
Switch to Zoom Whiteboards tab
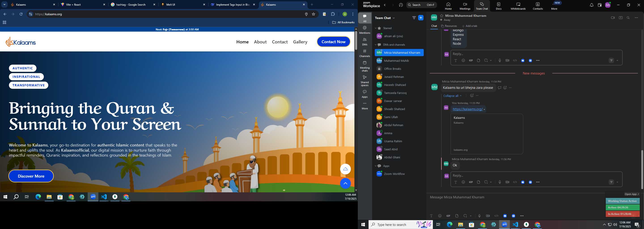518,6
